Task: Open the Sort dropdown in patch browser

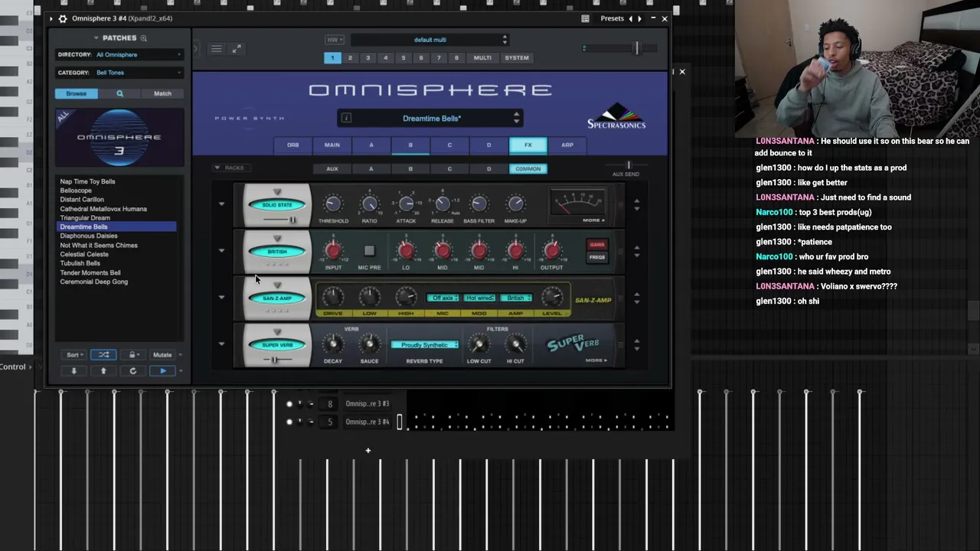Action: pos(73,355)
